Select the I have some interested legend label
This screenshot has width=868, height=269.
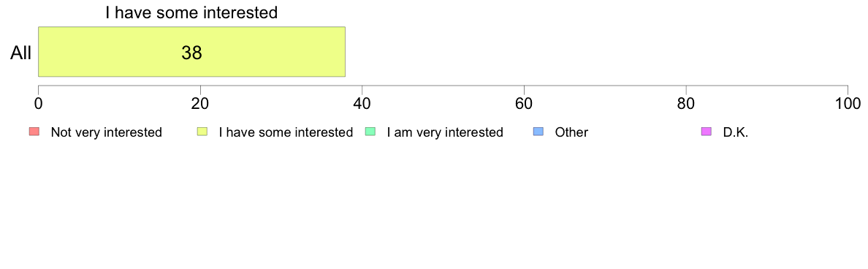click(x=286, y=132)
